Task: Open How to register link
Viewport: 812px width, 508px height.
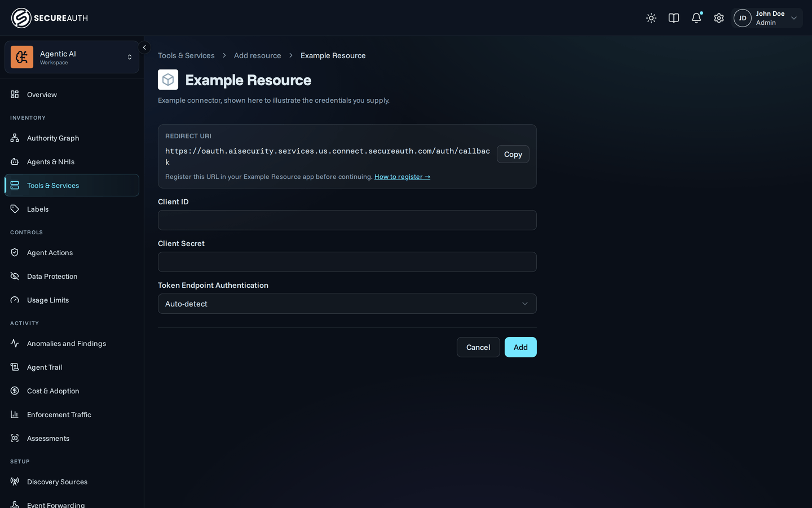Action: [402, 177]
